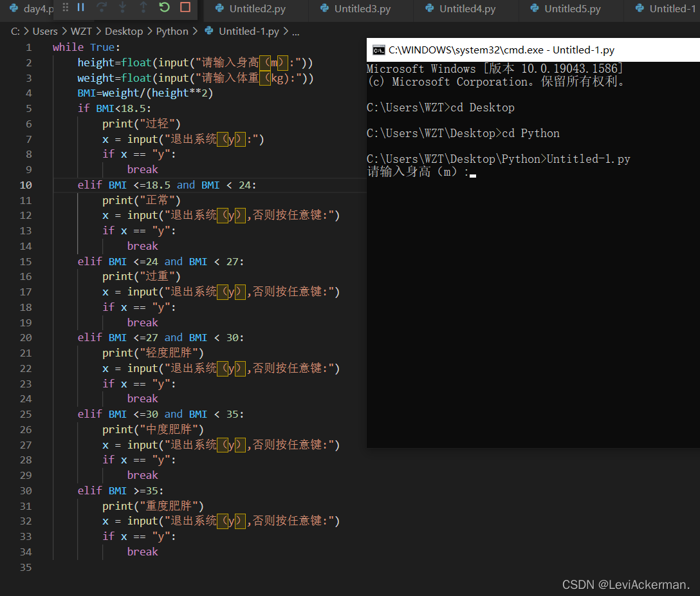700x596 pixels.
Task: Open the rightmost Untitled-1 tab
Action: [662, 8]
